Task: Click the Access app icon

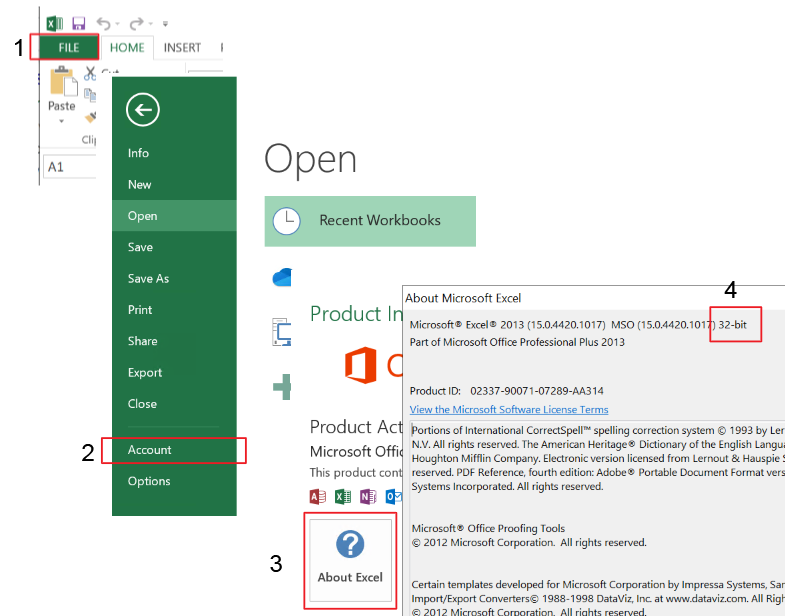Action: (x=318, y=496)
